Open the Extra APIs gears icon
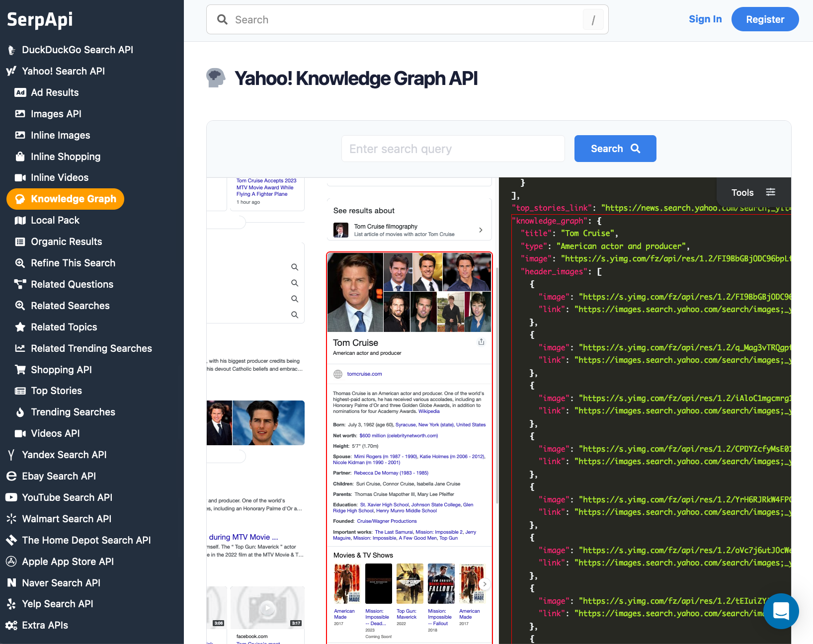 11,625
